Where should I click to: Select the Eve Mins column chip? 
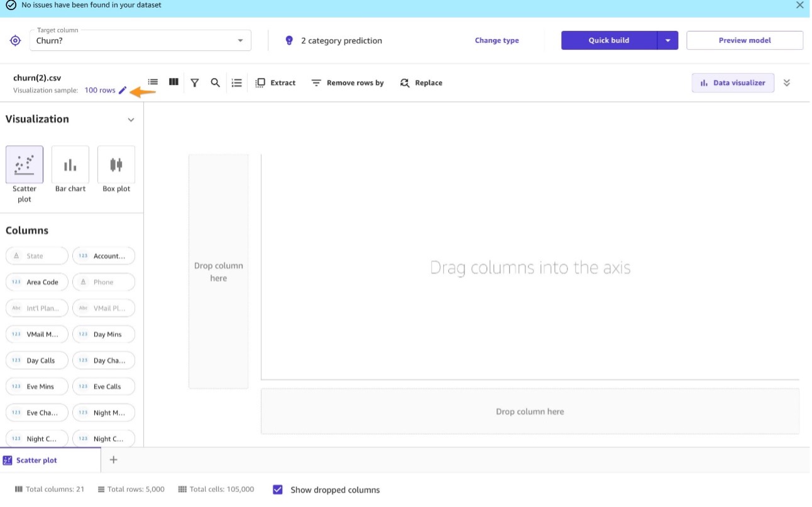pos(37,387)
